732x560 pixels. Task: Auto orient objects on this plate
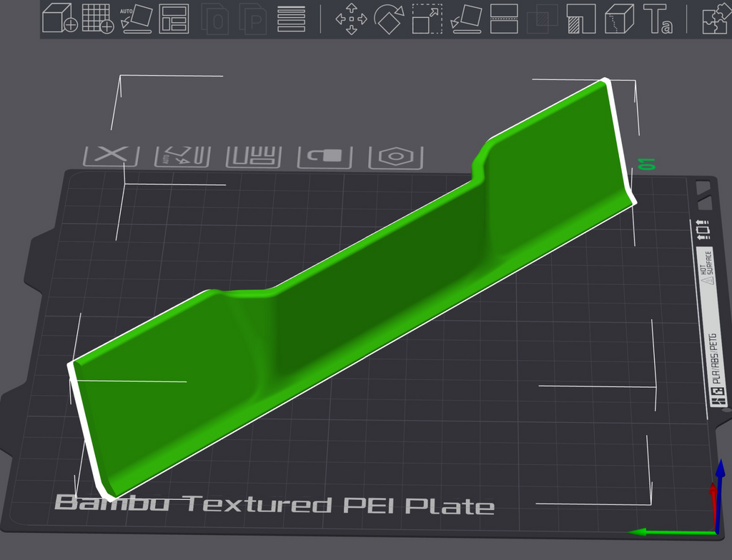click(x=182, y=156)
